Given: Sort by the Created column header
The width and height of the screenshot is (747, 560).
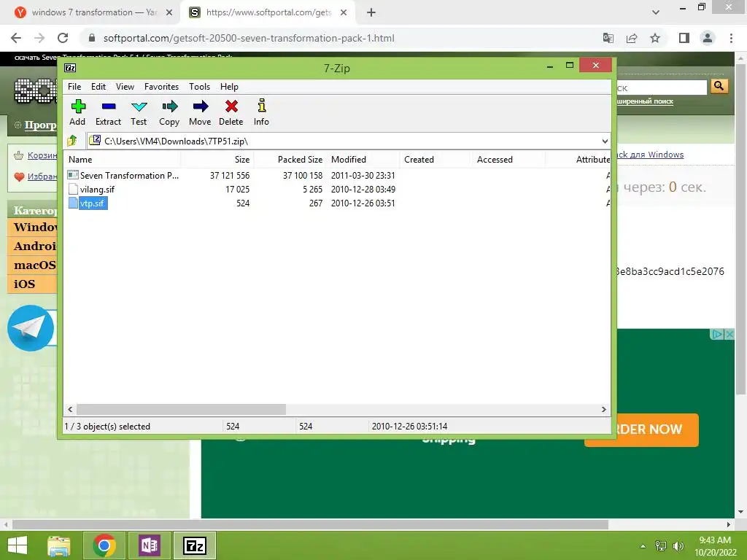Looking at the screenshot, I should [x=436, y=160].
